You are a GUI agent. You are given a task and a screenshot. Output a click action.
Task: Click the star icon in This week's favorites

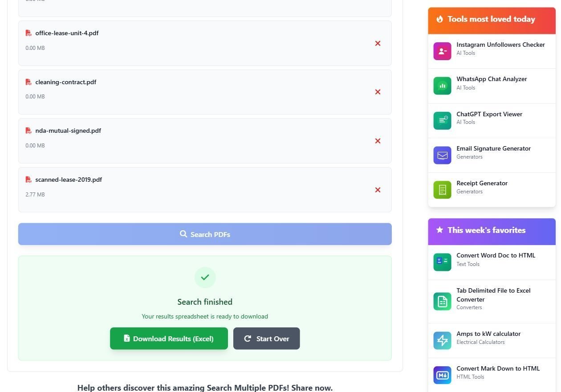pos(439,230)
